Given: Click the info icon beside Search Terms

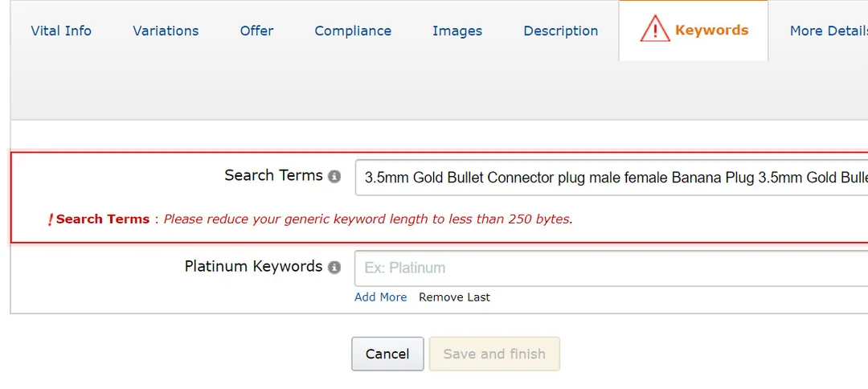Looking at the screenshot, I should (334, 177).
